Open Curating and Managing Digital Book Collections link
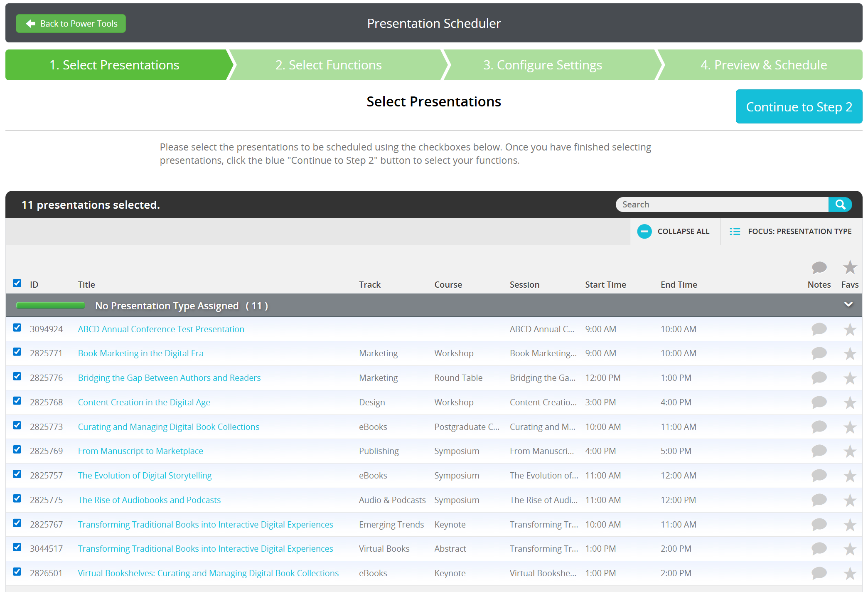 tap(168, 427)
